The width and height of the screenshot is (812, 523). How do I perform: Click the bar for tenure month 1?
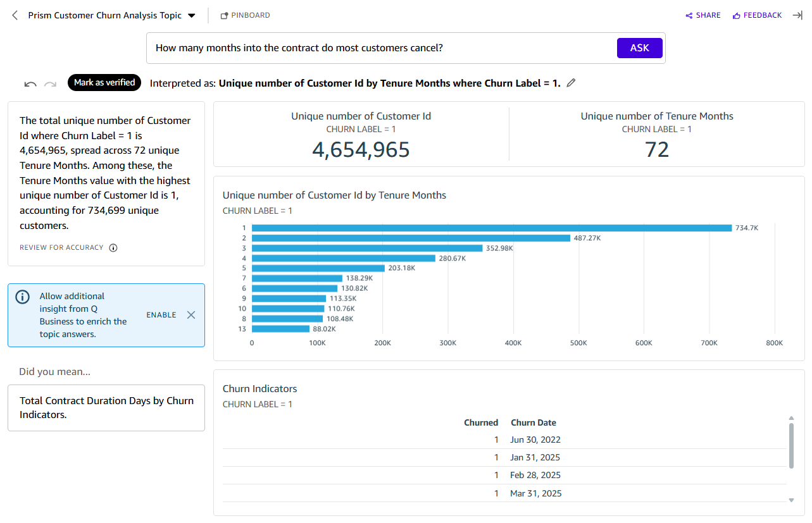tap(491, 228)
